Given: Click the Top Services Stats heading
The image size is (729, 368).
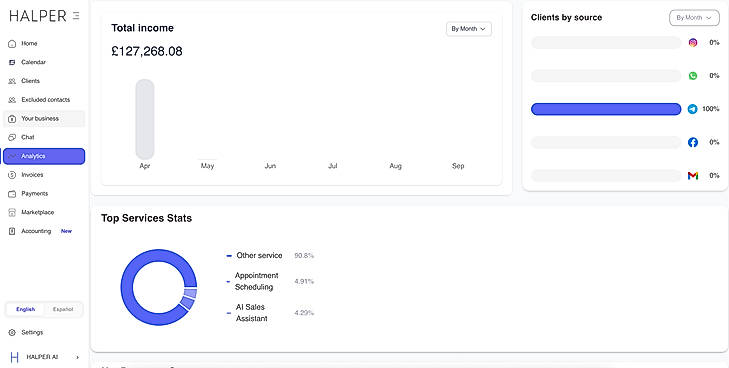Looking at the screenshot, I should pyautogui.click(x=146, y=218).
